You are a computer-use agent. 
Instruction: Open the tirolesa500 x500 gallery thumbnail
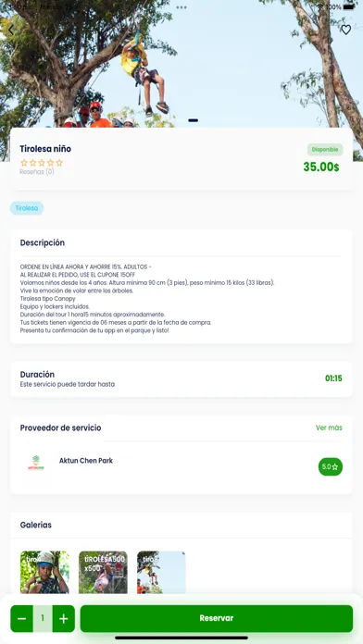[x=103, y=572]
